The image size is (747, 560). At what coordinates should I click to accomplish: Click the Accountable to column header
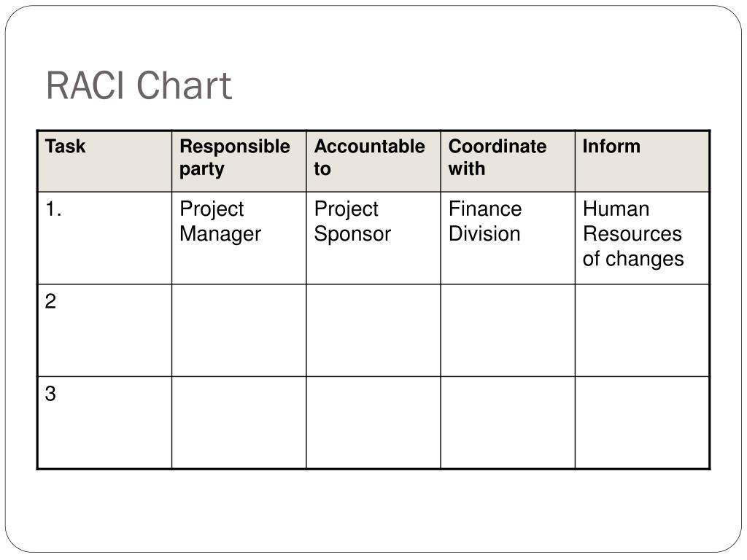click(373, 161)
